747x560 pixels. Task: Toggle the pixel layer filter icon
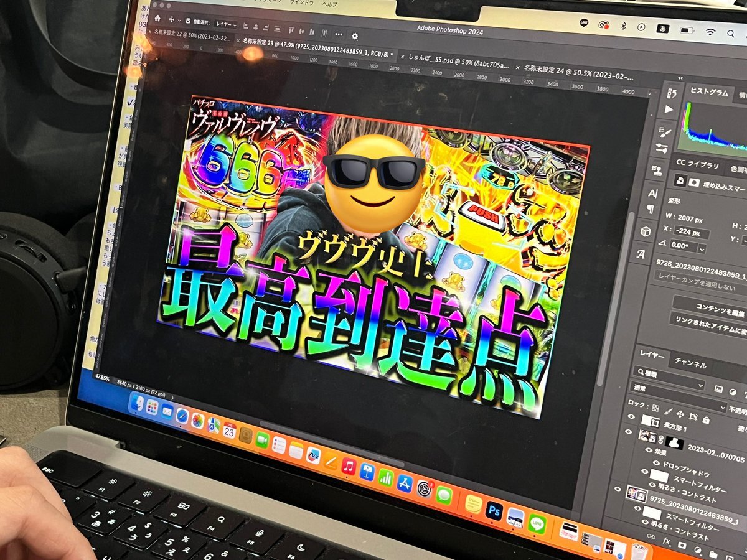(718, 389)
